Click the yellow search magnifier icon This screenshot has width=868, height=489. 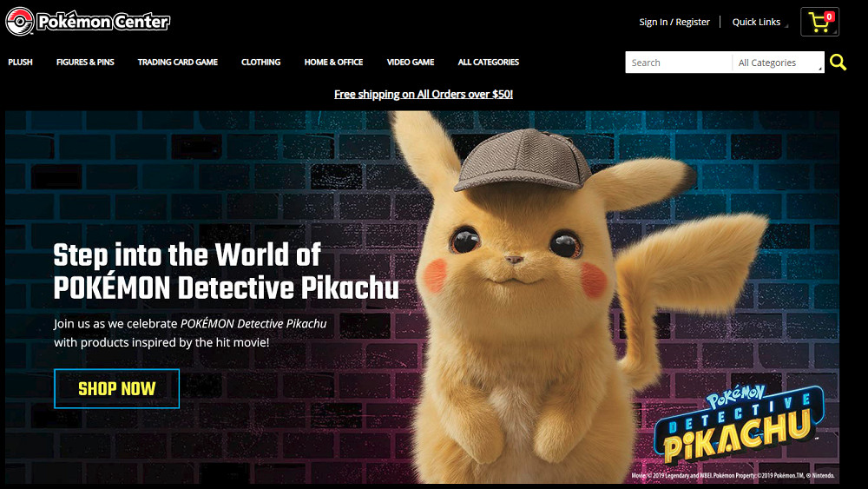click(x=838, y=63)
